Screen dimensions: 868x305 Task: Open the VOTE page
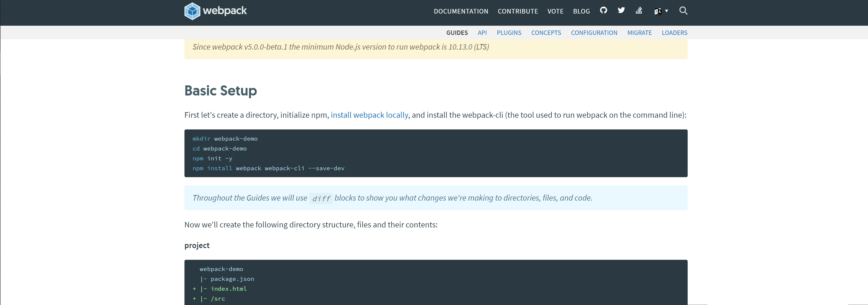coord(555,11)
